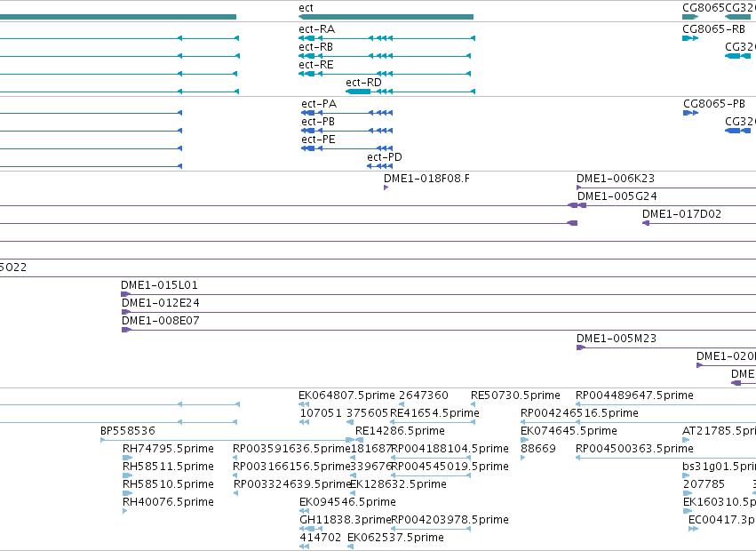756x551 pixels.
Task: Select the ect-PA protein label
Action: coord(319,104)
